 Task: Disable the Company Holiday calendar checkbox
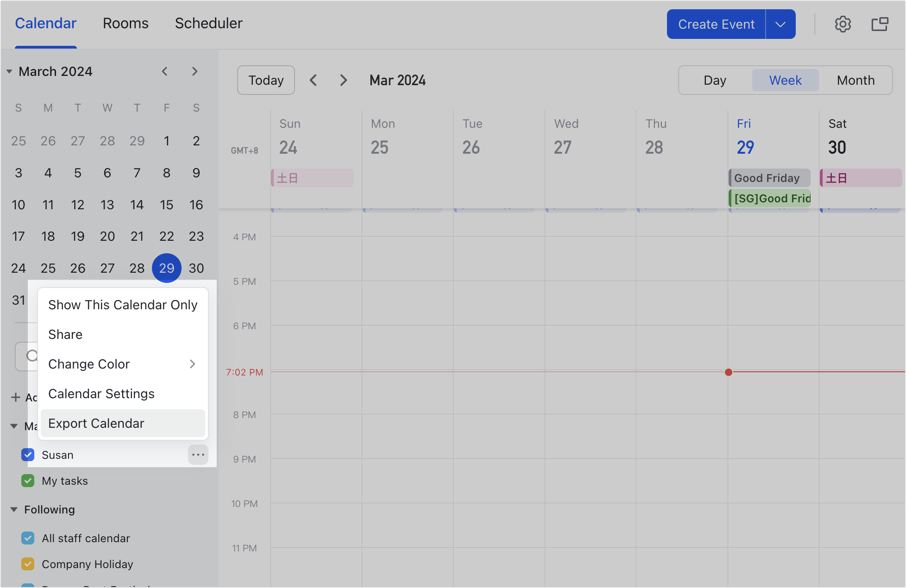click(28, 564)
